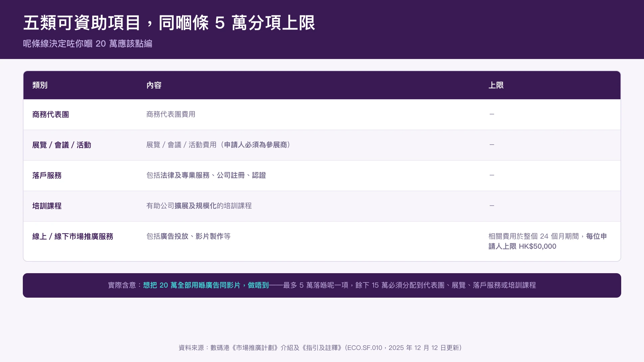Viewport: 644px width, 362px height.
Task: Click the 有助公司擴展及規模化的培訓課程 cell
Action: 199,206
